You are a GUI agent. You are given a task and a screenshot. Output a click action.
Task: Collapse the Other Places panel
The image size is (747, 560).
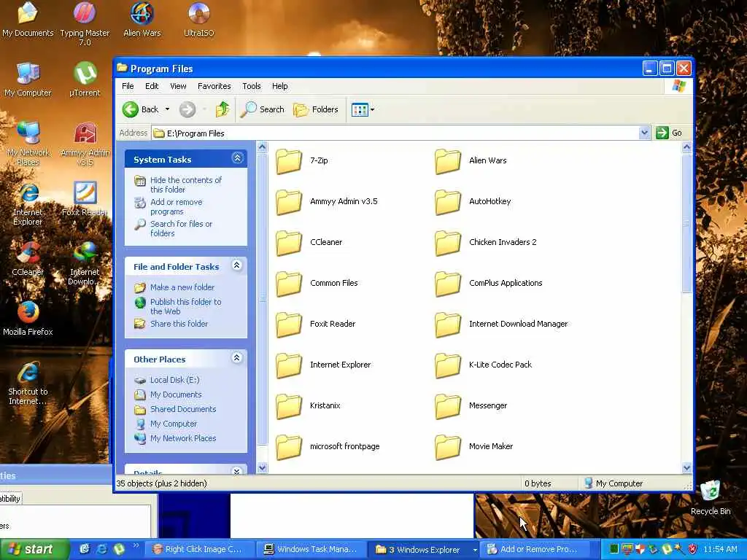(237, 358)
